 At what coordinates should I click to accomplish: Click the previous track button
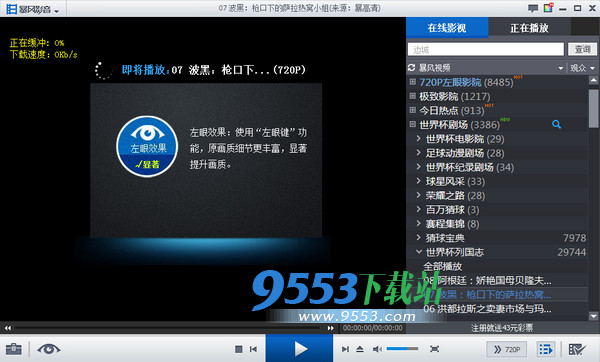pos(253,349)
